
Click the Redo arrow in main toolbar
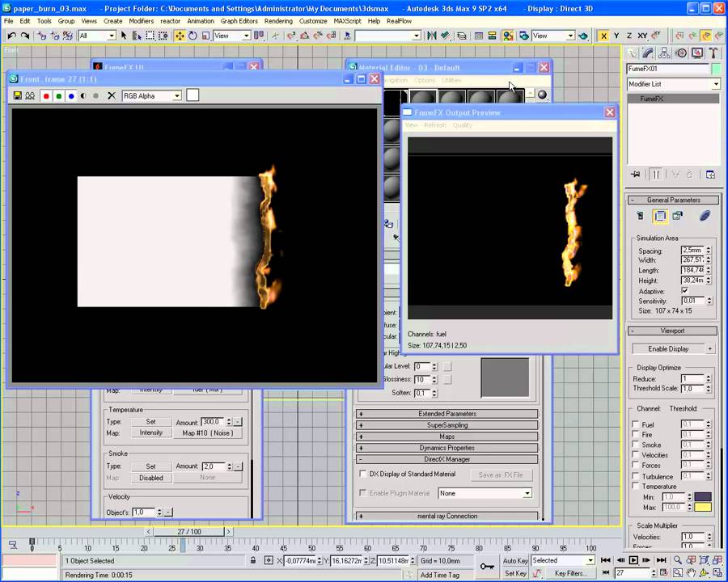coord(25,36)
